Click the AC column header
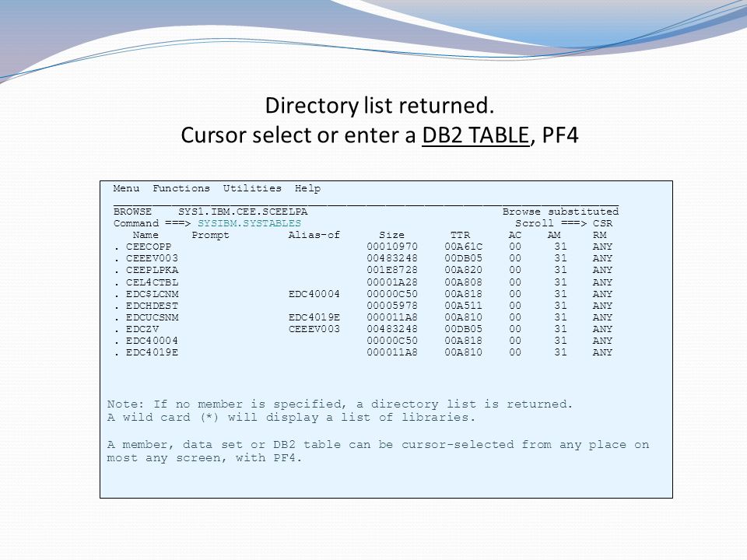This screenshot has width=747, height=560. click(515, 235)
